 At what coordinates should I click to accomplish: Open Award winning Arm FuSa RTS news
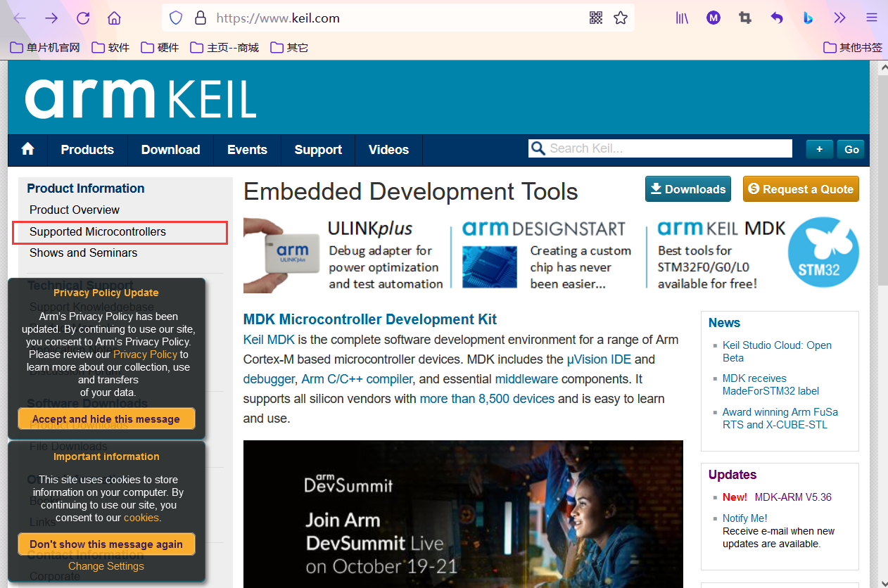pyautogui.click(x=780, y=418)
